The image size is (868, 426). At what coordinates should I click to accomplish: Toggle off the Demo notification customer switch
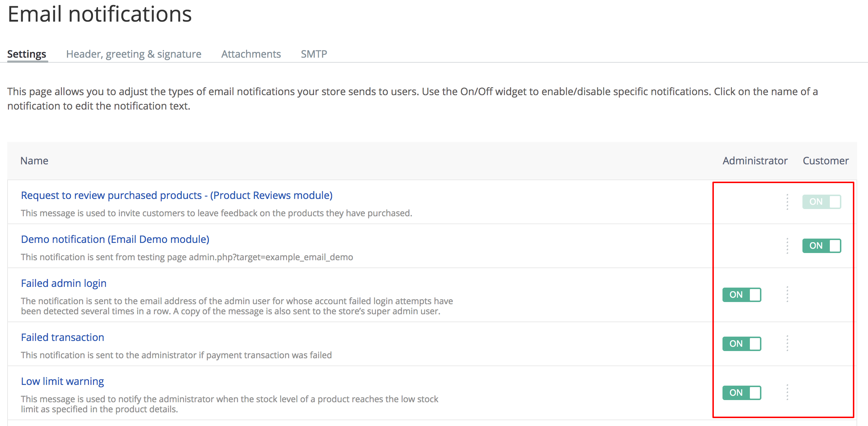pyautogui.click(x=822, y=245)
